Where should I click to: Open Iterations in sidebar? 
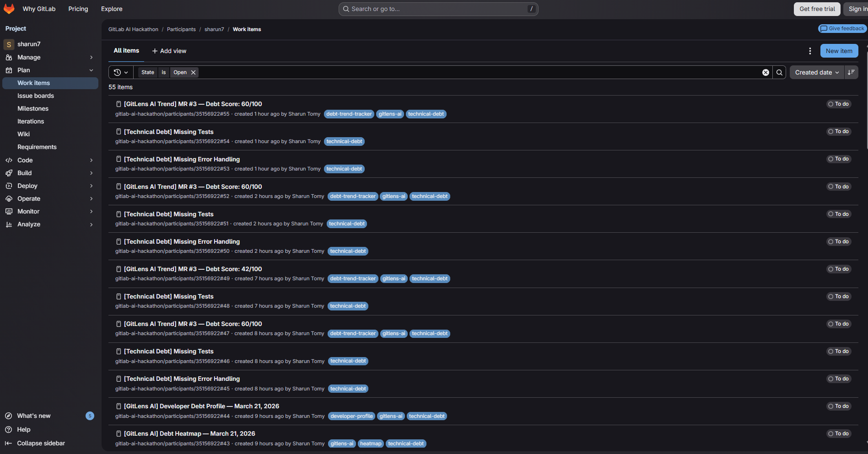pos(50,121)
